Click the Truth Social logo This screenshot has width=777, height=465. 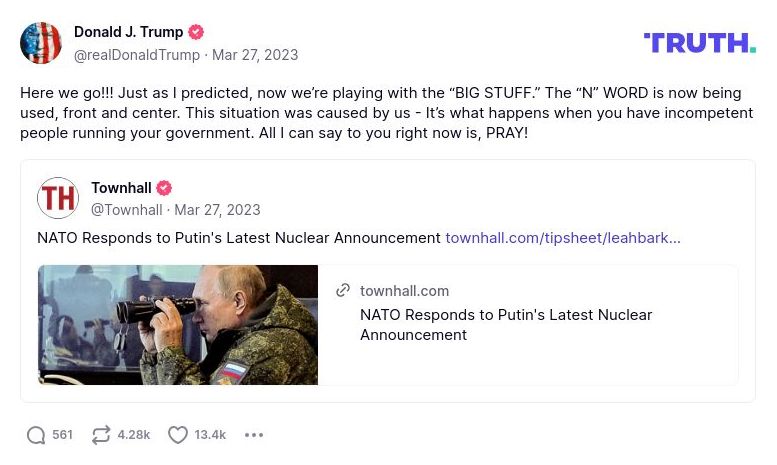[x=699, y=42]
